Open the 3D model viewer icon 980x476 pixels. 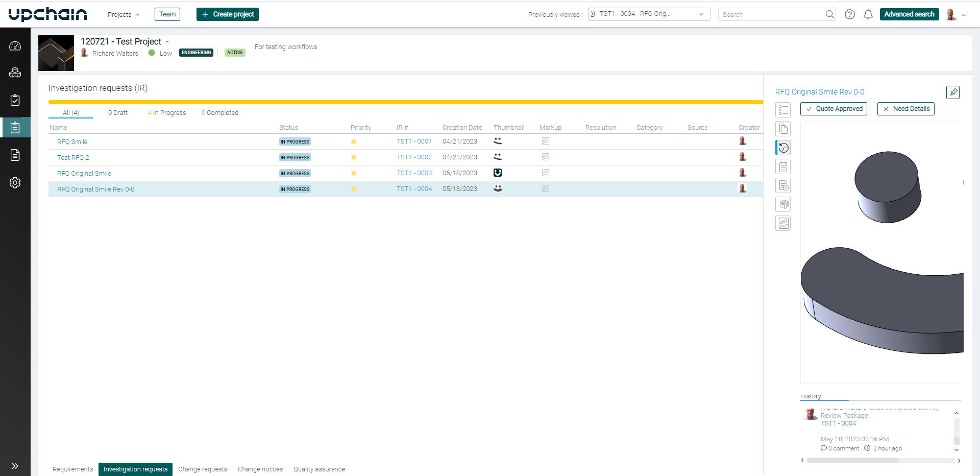(x=783, y=204)
